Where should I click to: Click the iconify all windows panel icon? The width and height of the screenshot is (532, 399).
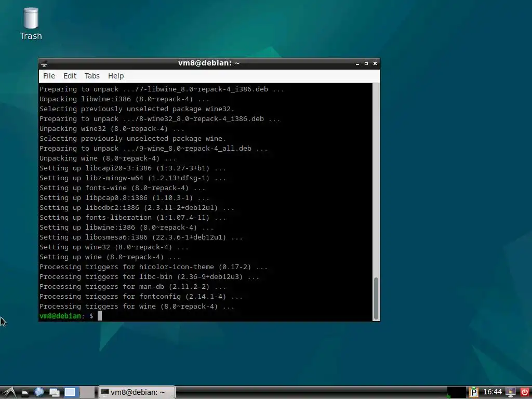54,393
